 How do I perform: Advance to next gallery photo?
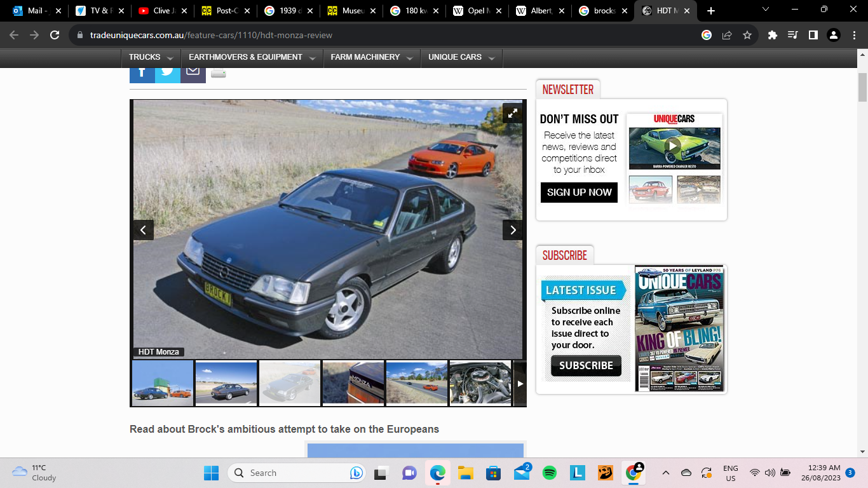pos(512,230)
